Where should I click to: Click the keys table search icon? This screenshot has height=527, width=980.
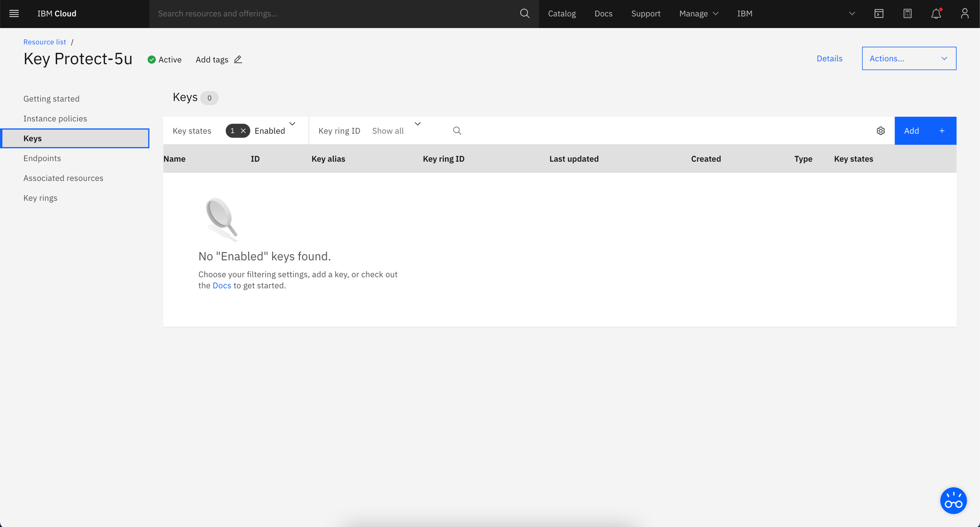[457, 131]
